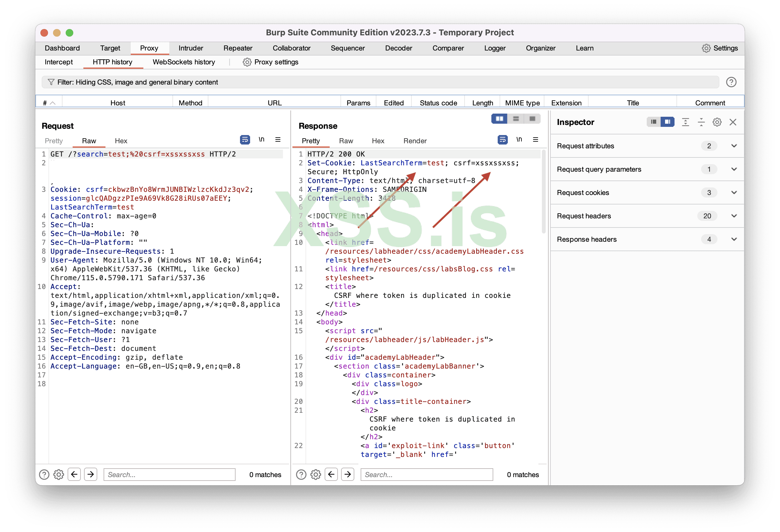The image size is (780, 532).
Task: Open Proxy settings
Action: click(x=271, y=62)
